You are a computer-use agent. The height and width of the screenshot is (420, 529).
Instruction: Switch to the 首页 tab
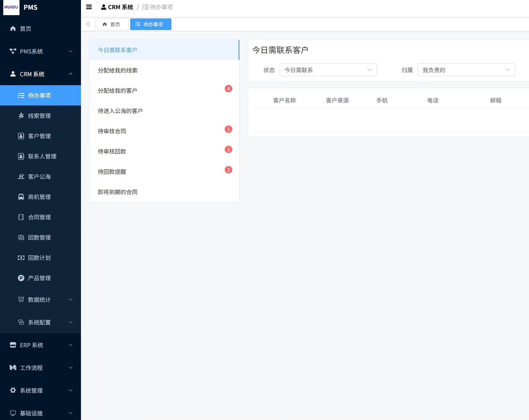[112, 24]
